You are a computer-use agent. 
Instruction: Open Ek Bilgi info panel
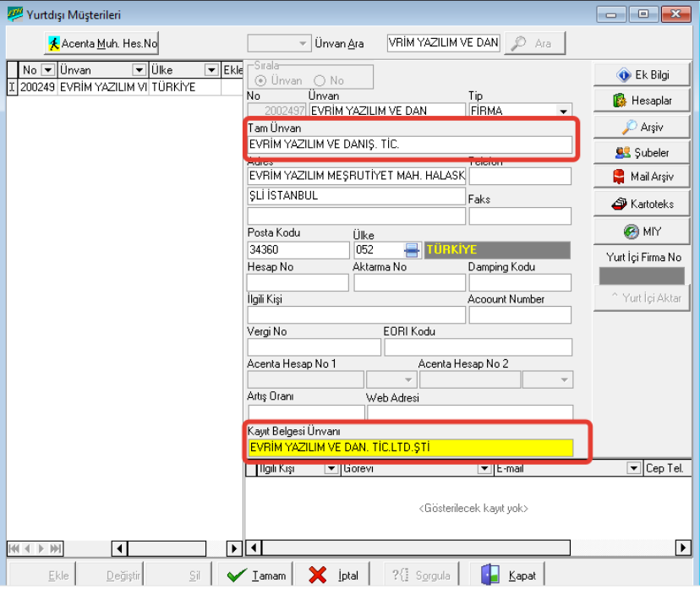pos(642,74)
